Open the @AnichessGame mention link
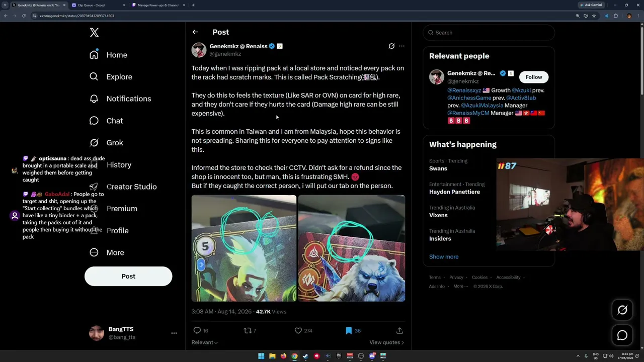Screen dimensions: 644x362 [x=469, y=98]
